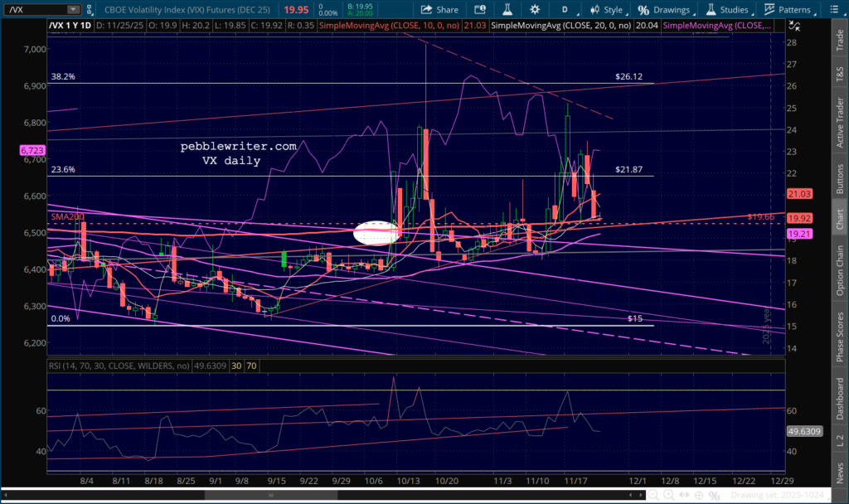Click the Drawing set: 2025-1024 label
The height and width of the screenshot is (504, 849).
pyautogui.click(x=777, y=495)
